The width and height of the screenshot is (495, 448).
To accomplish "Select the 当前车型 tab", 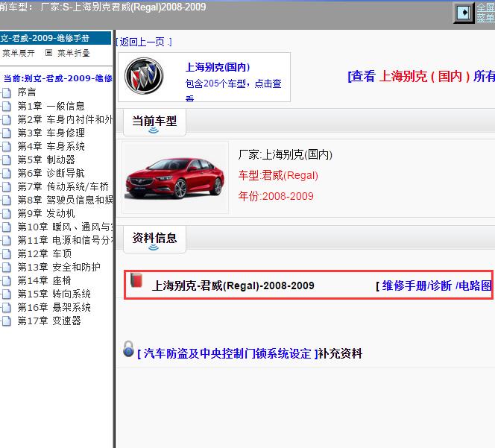I will tap(154, 122).
